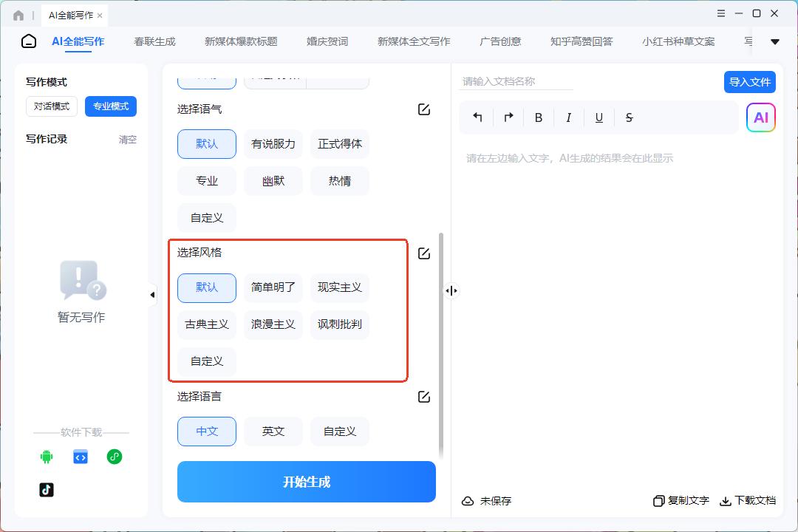
Task: Choose 浪漫主义 writing style
Action: [x=273, y=324]
